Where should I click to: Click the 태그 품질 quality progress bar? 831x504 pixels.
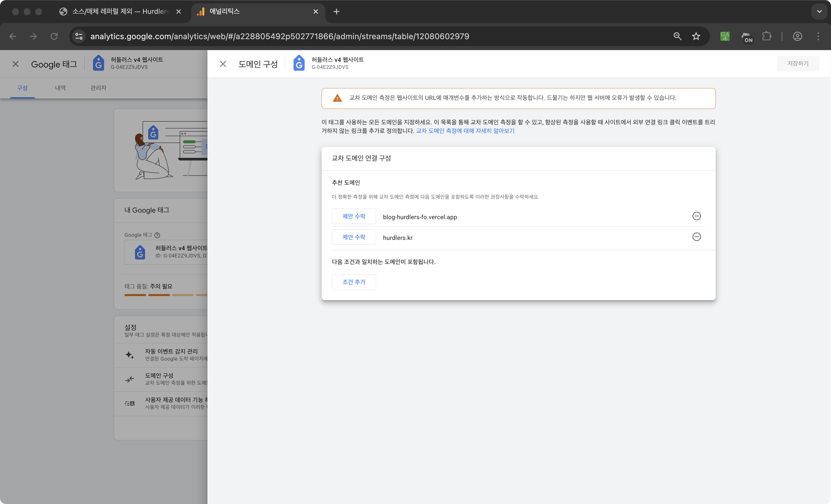click(x=166, y=295)
